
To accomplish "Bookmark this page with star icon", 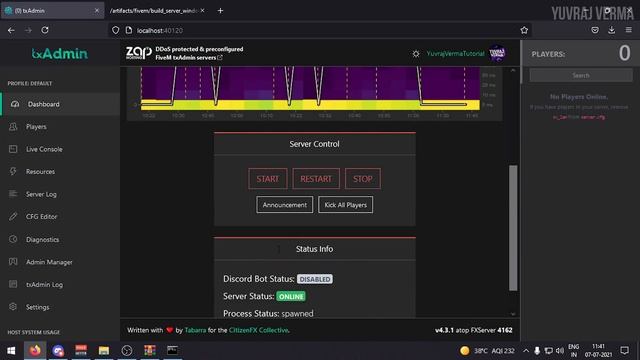I will pos(524,30).
